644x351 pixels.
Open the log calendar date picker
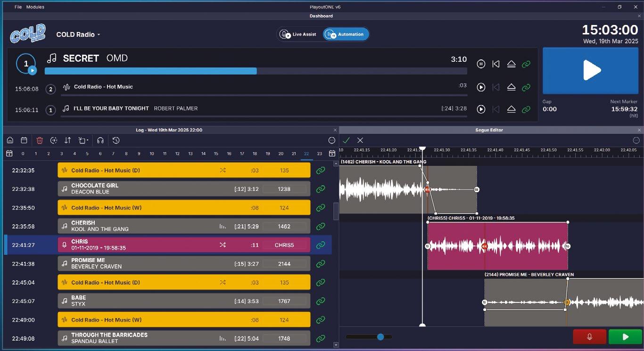24,140
